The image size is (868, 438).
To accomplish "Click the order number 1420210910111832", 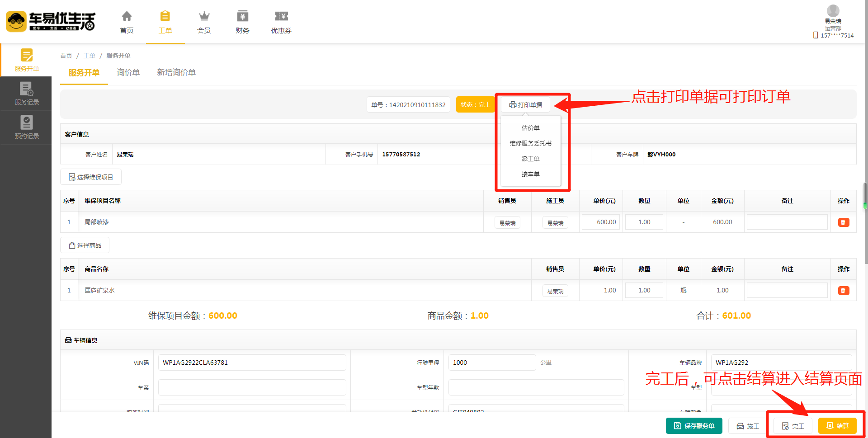I will (x=417, y=105).
